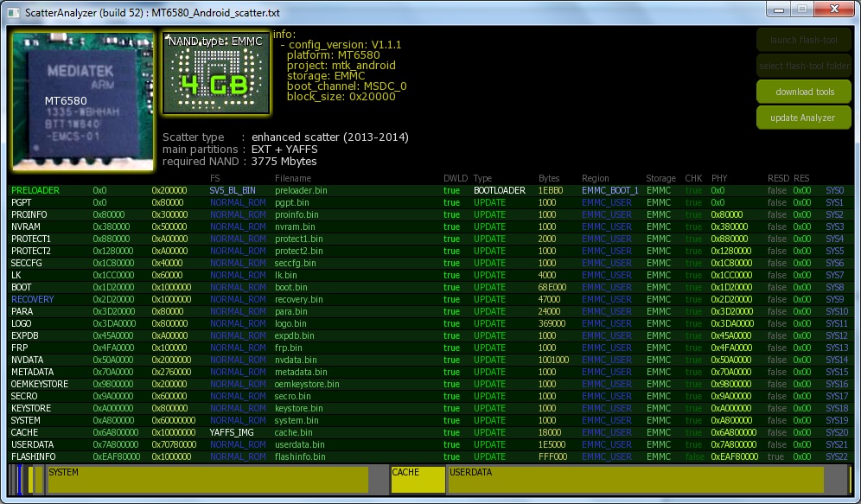The height and width of the screenshot is (504, 861).
Task: Click the SV5_BL_BIN filesystem value
Action: [x=233, y=190]
